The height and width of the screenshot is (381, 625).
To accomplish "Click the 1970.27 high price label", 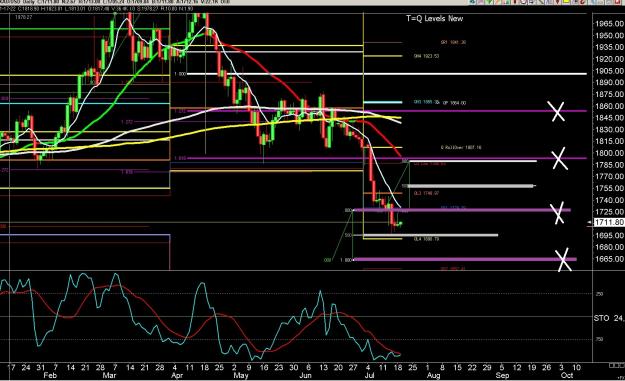I will click(x=23, y=17).
